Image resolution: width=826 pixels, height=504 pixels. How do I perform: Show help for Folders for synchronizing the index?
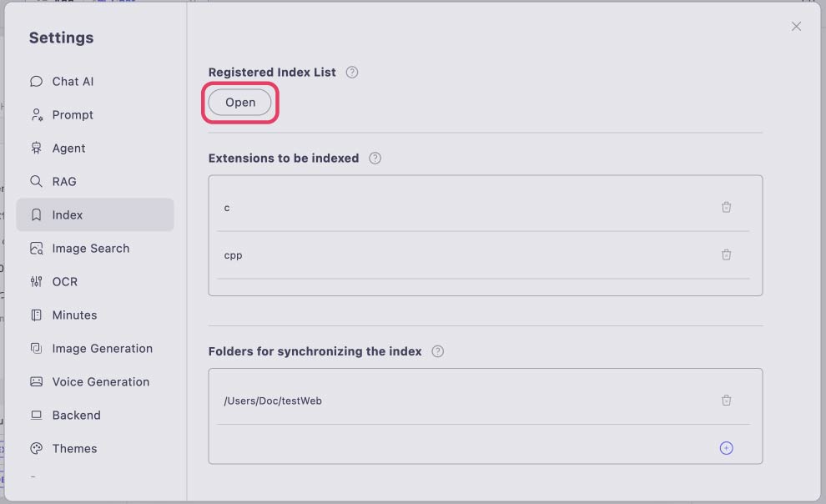coord(437,351)
